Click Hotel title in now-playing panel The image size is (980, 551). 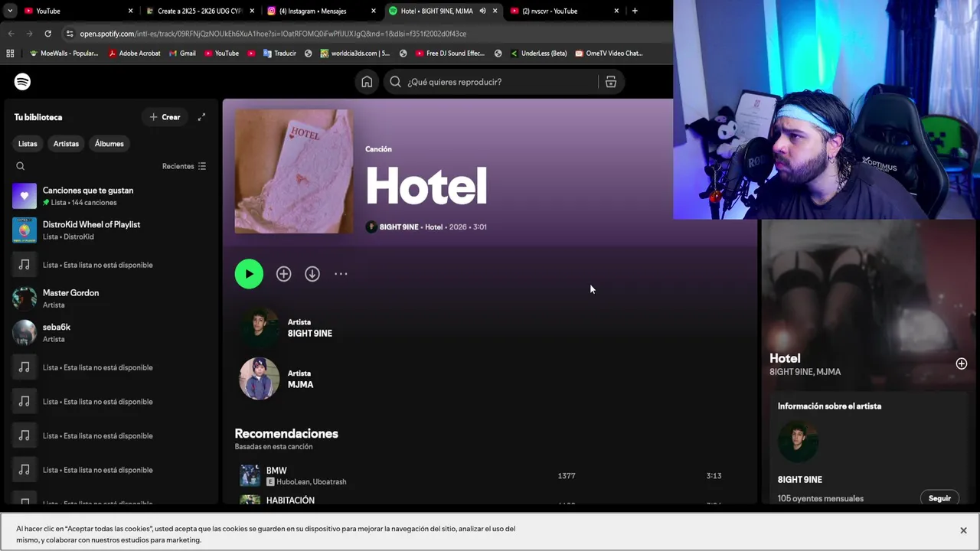(785, 358)
